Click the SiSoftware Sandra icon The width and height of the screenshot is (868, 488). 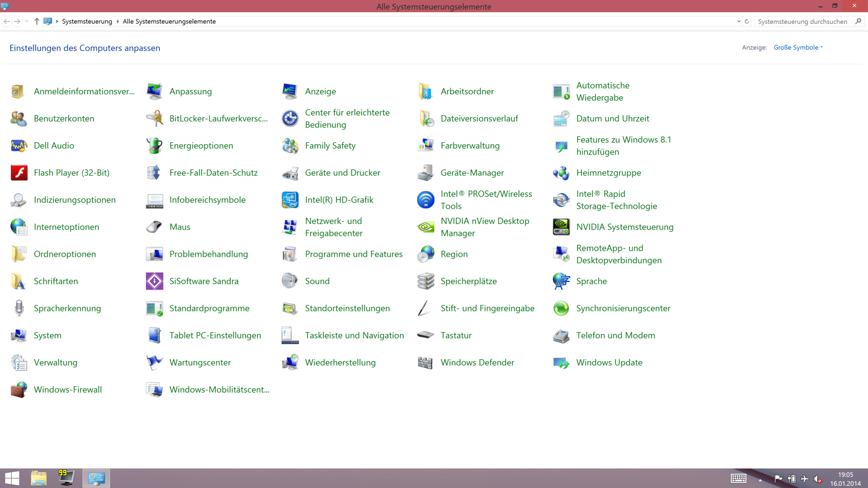point(155,281)
